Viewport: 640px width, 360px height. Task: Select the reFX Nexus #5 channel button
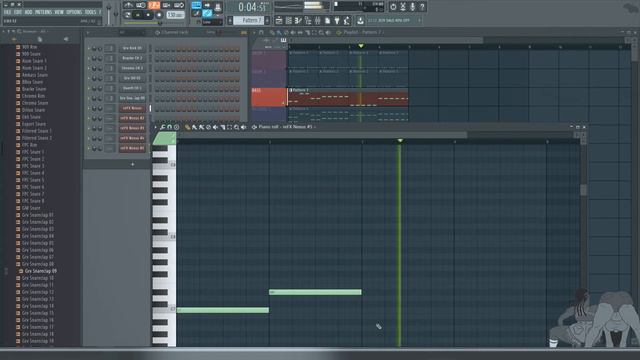132,148
